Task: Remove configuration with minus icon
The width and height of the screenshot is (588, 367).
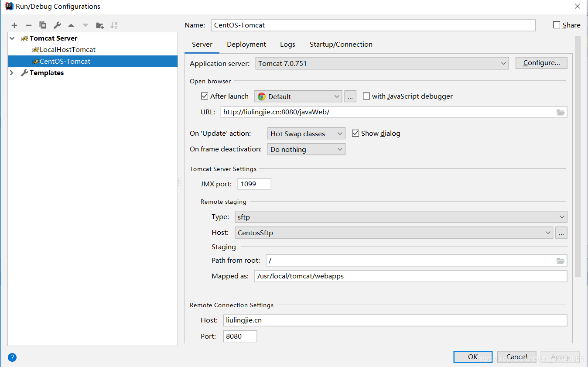Action: pos(29,25)
